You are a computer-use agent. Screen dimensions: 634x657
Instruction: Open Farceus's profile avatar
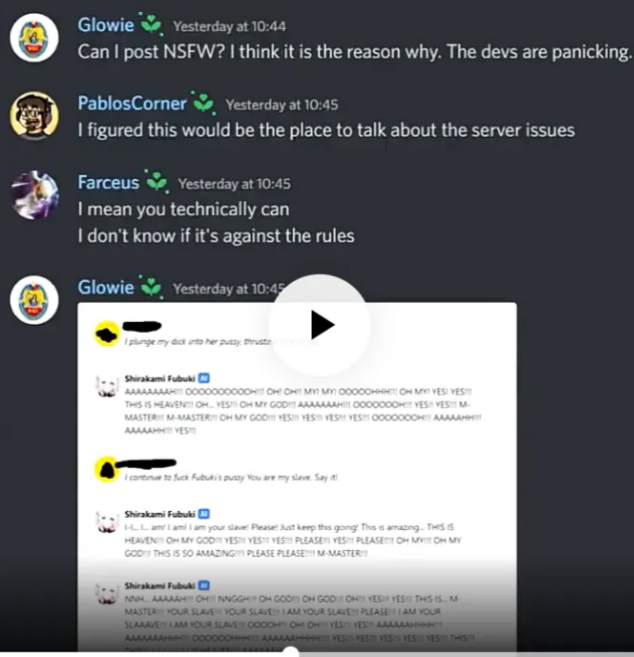point(34,195)
